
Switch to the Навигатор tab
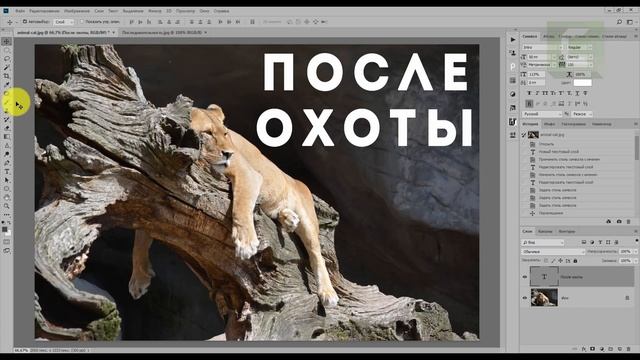(602, 124)
